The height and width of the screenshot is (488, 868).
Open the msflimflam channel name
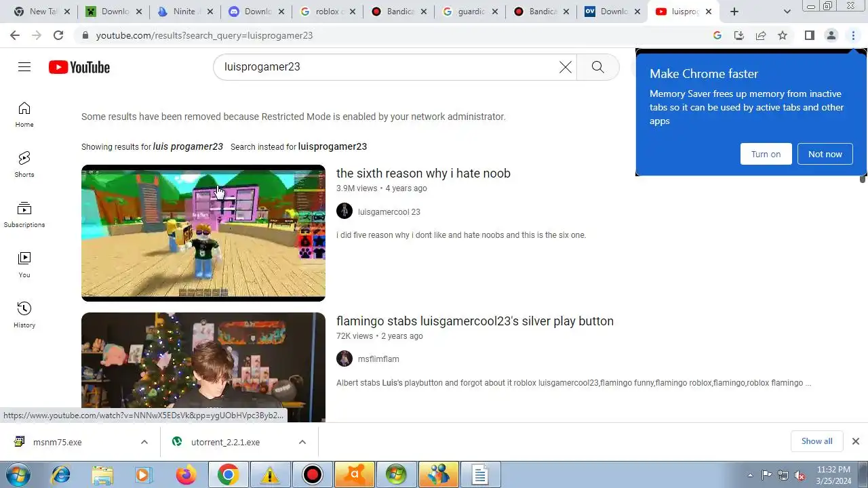pyautogui.click(x=378, y=359)
